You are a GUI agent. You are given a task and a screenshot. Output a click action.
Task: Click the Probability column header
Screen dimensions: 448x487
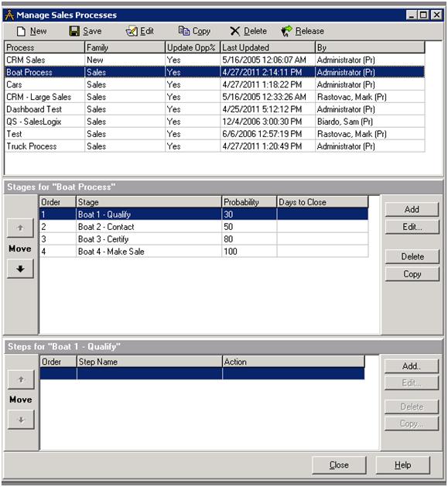[249, 202]
